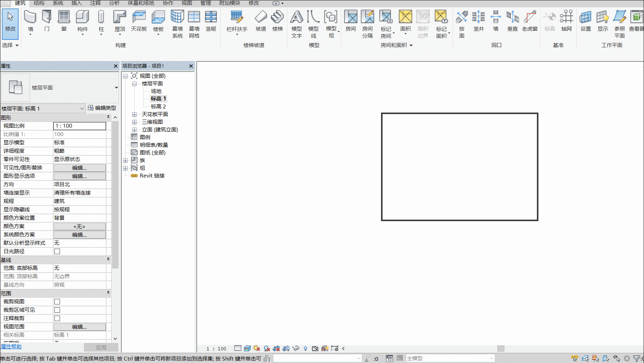The image size is (644, 363).
Task: Collapse the 楼层平面 tree node
Action: (134, 84)
